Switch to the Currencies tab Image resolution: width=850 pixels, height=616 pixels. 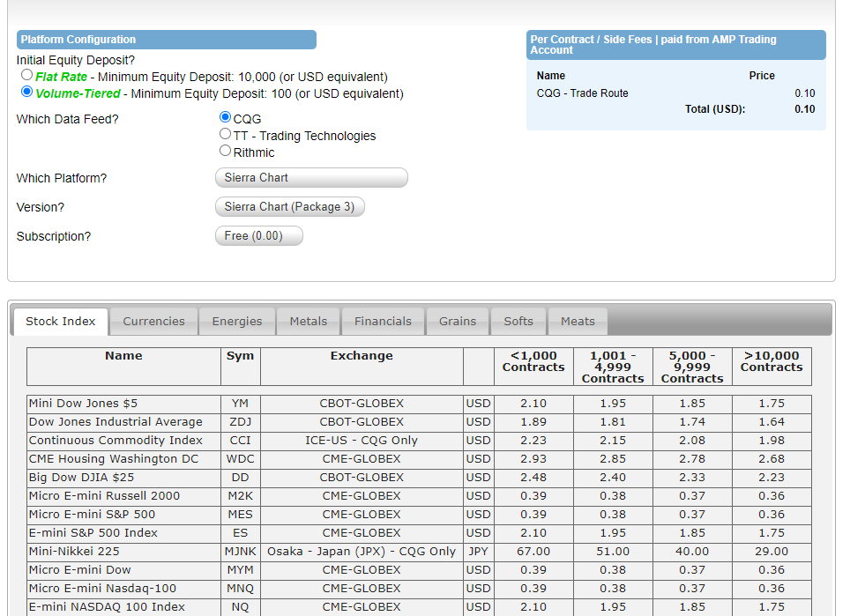(x=154, y=322)
